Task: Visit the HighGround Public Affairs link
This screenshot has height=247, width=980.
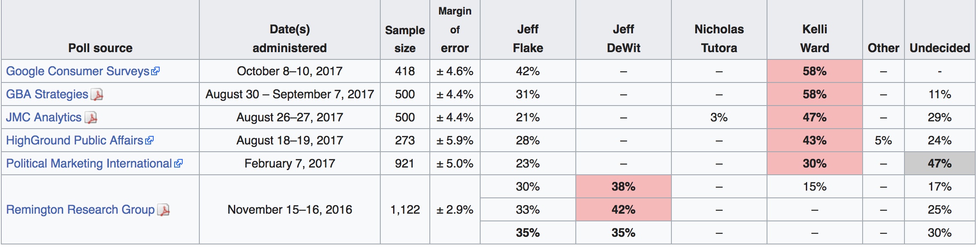Action: 74,140
